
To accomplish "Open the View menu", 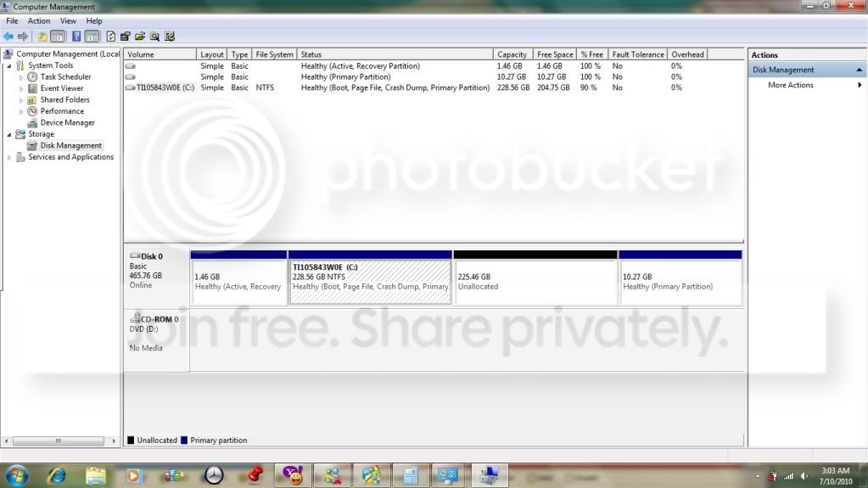I will pyautogui.click(x=68, y=21).
